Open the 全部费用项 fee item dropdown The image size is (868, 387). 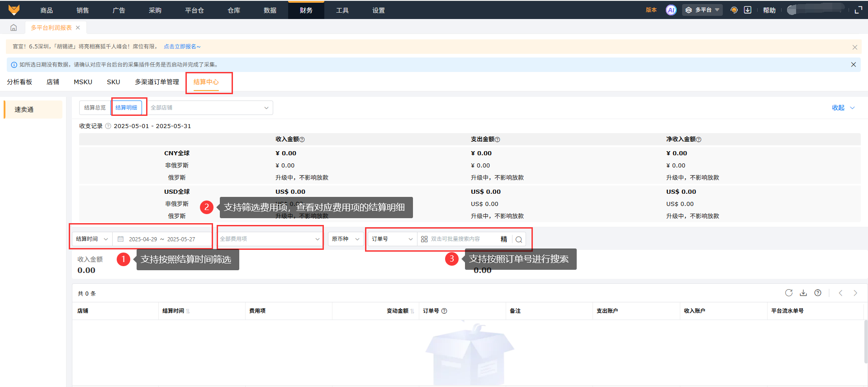270,239
